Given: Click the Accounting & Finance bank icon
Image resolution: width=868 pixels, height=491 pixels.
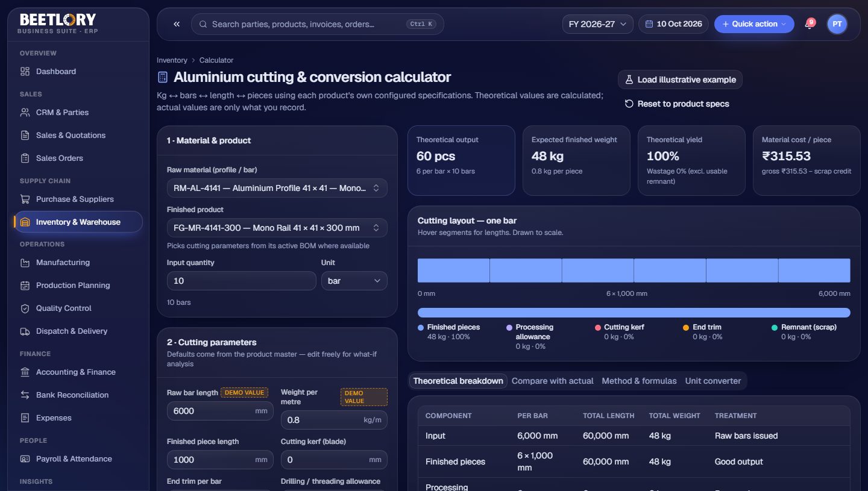Looking at the screenshot, I should (25, 372).
